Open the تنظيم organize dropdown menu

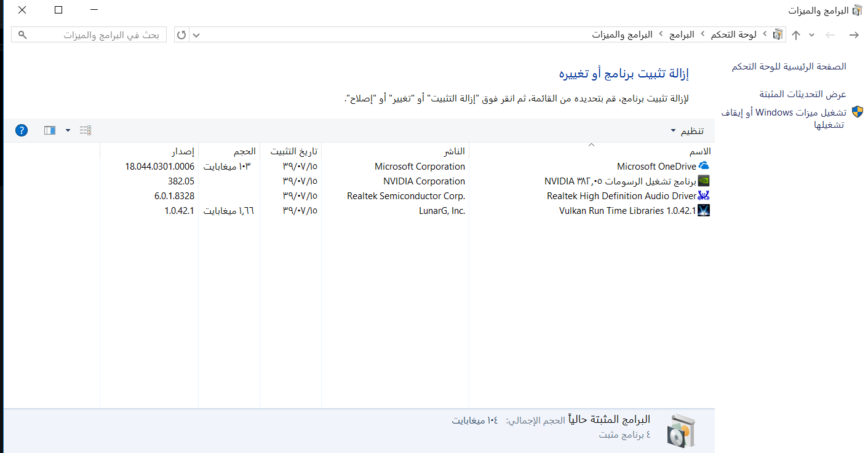(687, 131)
